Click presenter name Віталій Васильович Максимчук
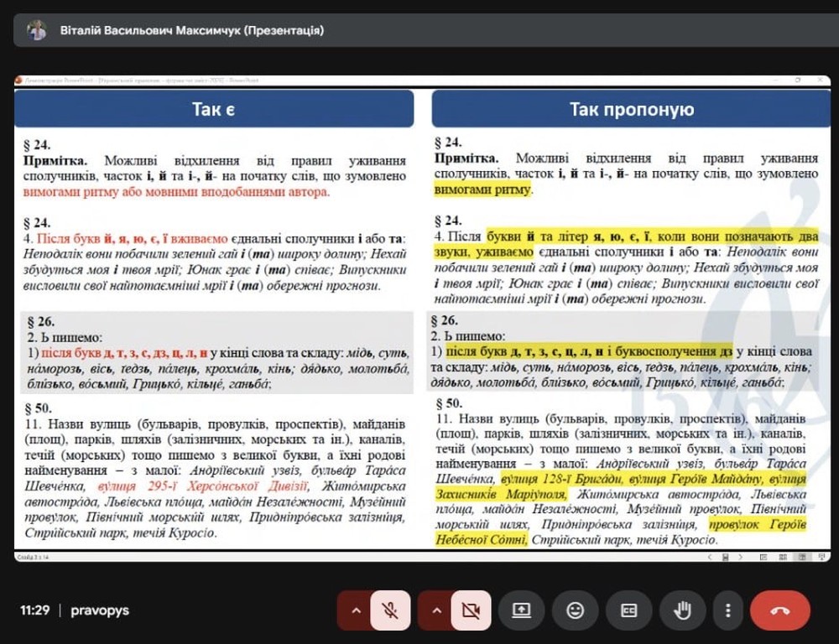Image resolution: width=839 pixels, height=644 pixels. tap(191, 31)
